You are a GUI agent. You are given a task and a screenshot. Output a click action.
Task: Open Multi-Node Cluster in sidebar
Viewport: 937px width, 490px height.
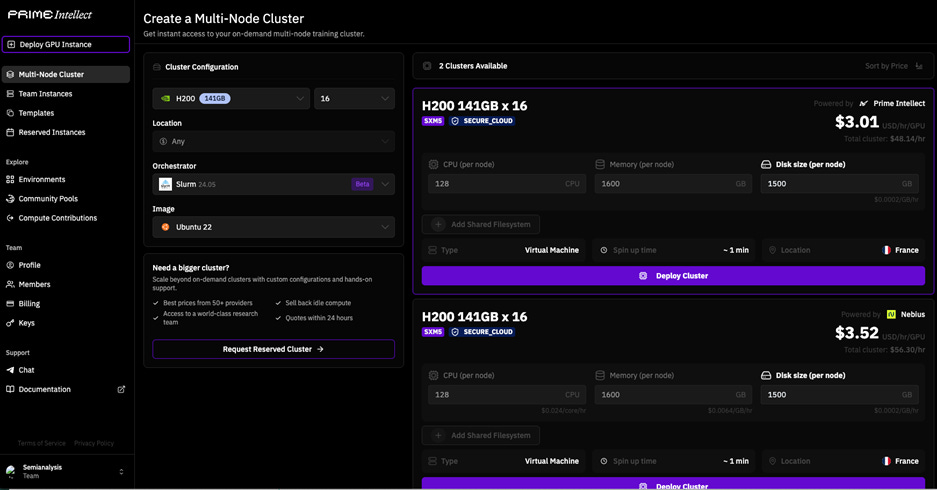click(x=66, y=75)
